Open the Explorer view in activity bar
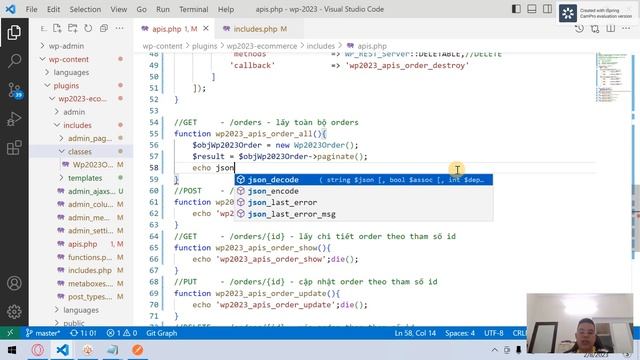 click(14, 32)
